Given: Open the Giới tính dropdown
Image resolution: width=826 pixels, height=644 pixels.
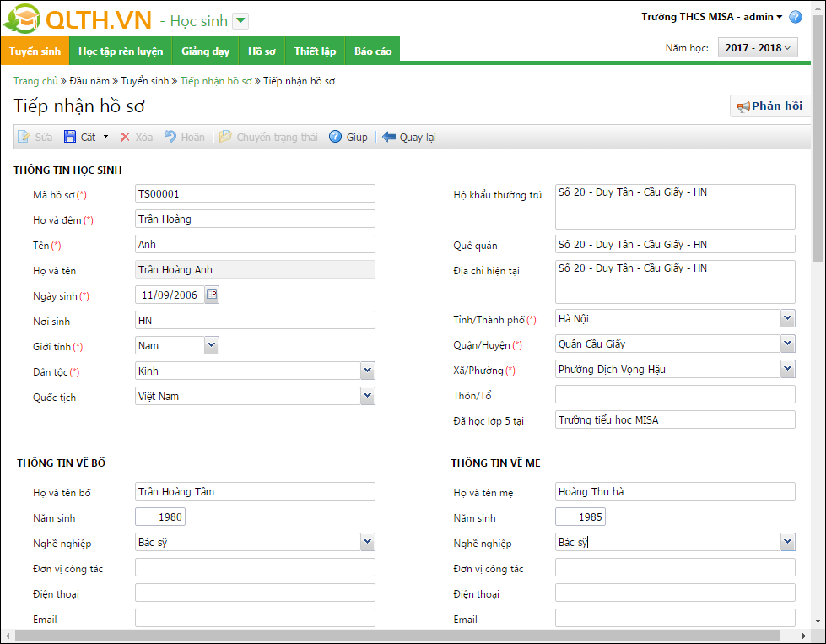Looking at the screenshot, I should point(211,346).
